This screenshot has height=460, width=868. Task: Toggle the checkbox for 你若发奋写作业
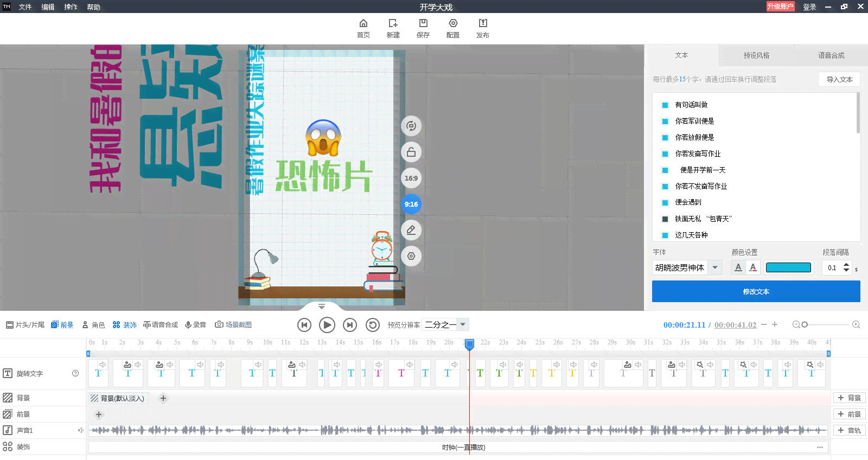[665, 154]
